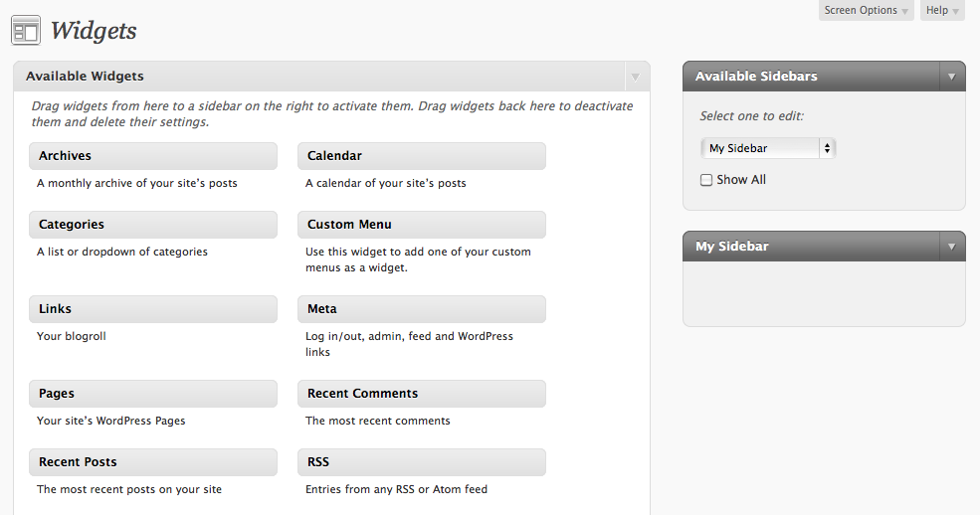Click the Pages widget
The width and height of the screenshot is (980, 515).
click(x=153, y=394)
